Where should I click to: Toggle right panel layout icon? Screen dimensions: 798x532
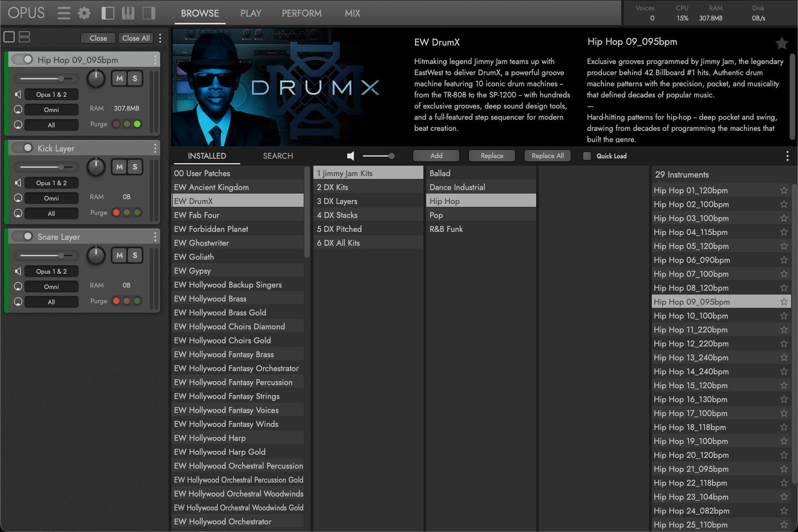[148, 13]
